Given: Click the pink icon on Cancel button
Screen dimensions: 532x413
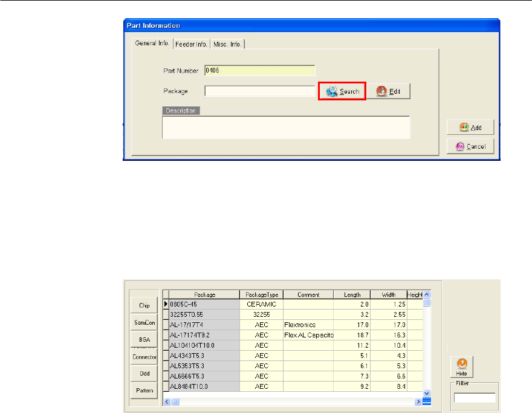Looking at the screenshot, I should 460,146.
